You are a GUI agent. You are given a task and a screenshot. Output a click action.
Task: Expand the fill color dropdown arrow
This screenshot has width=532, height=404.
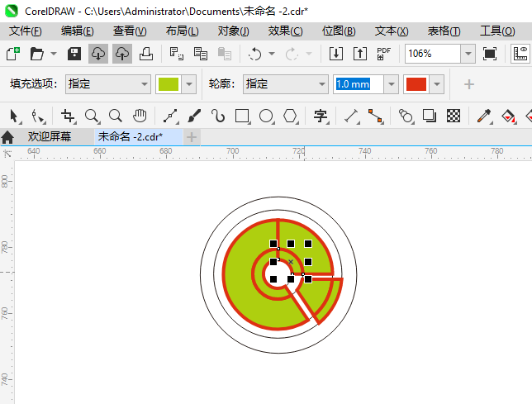tap(189, 84)
